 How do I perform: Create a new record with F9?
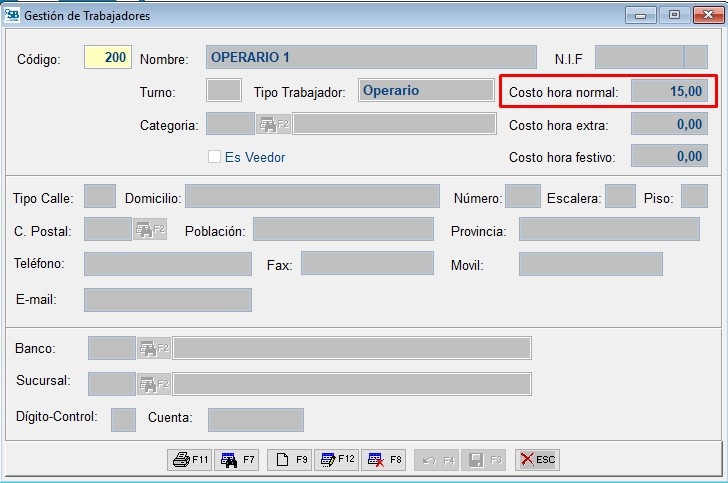pyautogui.click(x=291, y=460)
